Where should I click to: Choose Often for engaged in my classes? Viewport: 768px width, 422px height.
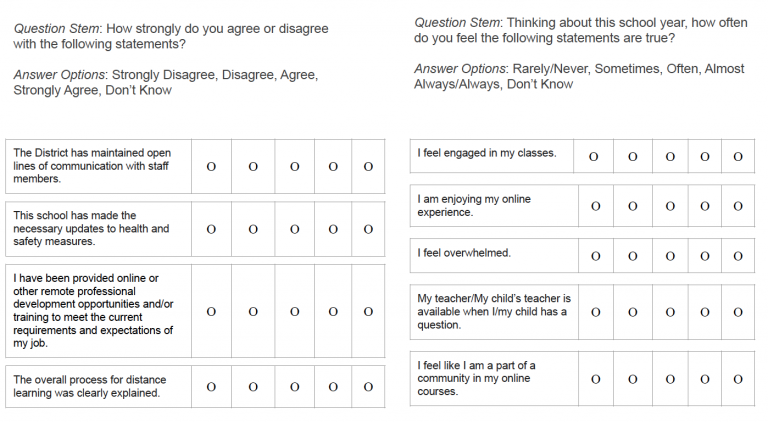tap(670, 157)
